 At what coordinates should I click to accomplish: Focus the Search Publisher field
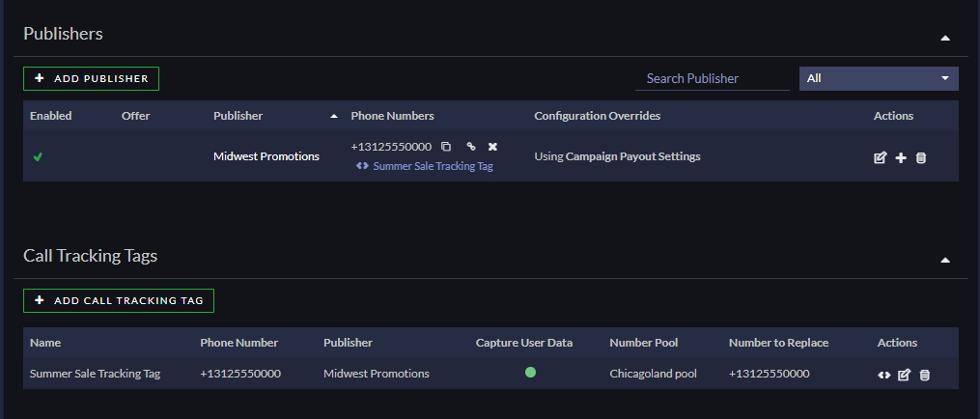click(x=712, y=79)
